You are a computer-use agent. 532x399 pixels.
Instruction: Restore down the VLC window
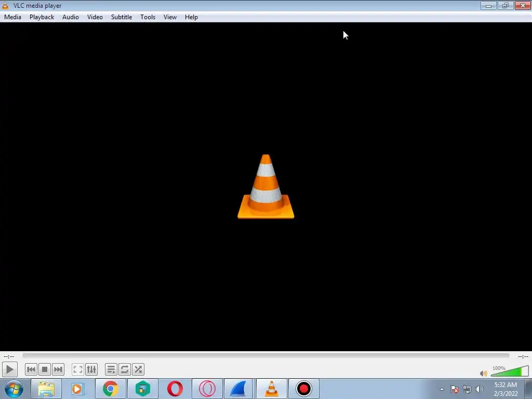[506, 5]
